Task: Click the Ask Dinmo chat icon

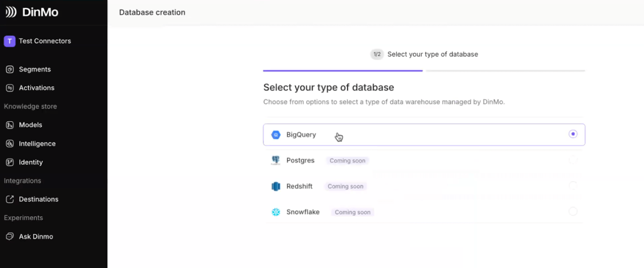Action: (10, 237)
